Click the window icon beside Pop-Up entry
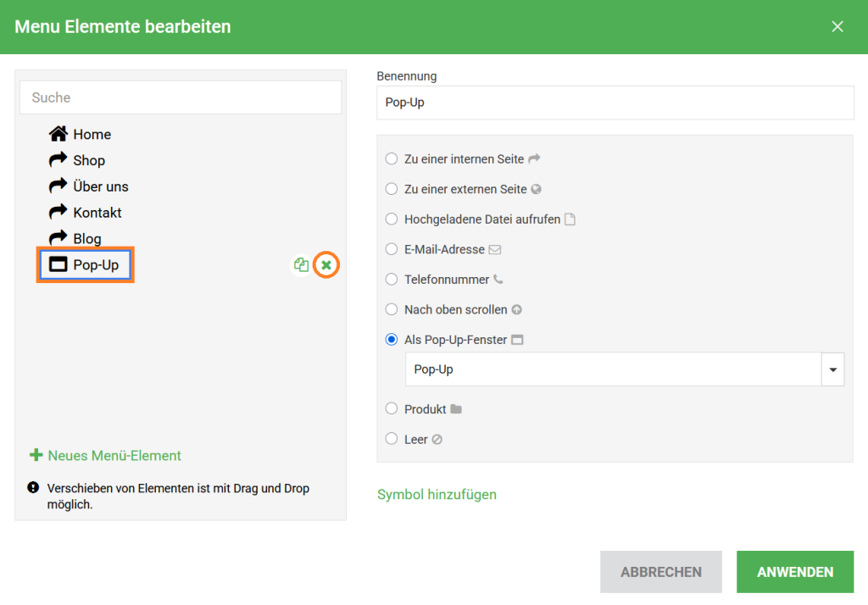This screenshot has width=868, height=605. (58, 265)
